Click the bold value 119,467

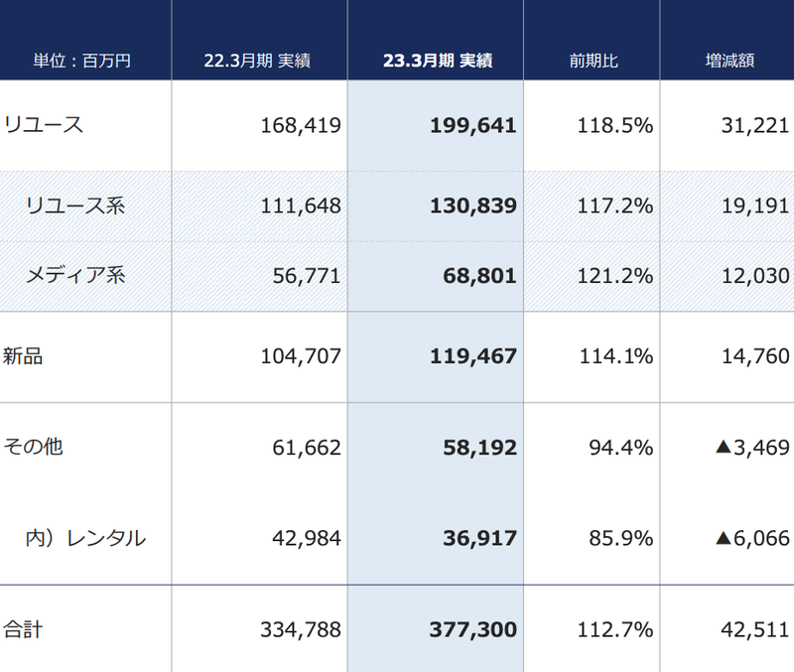coord(473,356)
